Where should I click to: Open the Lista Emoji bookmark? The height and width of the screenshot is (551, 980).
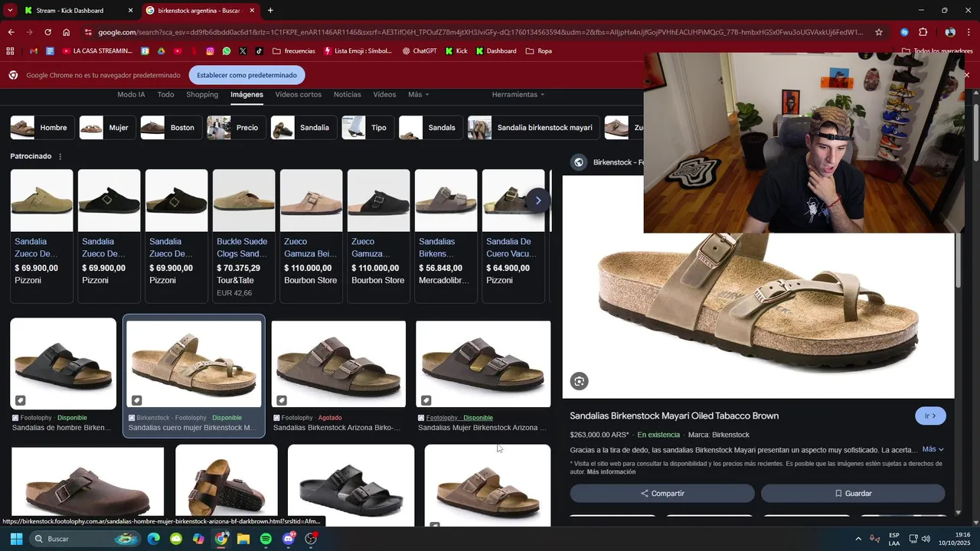[x=358, y=51]
